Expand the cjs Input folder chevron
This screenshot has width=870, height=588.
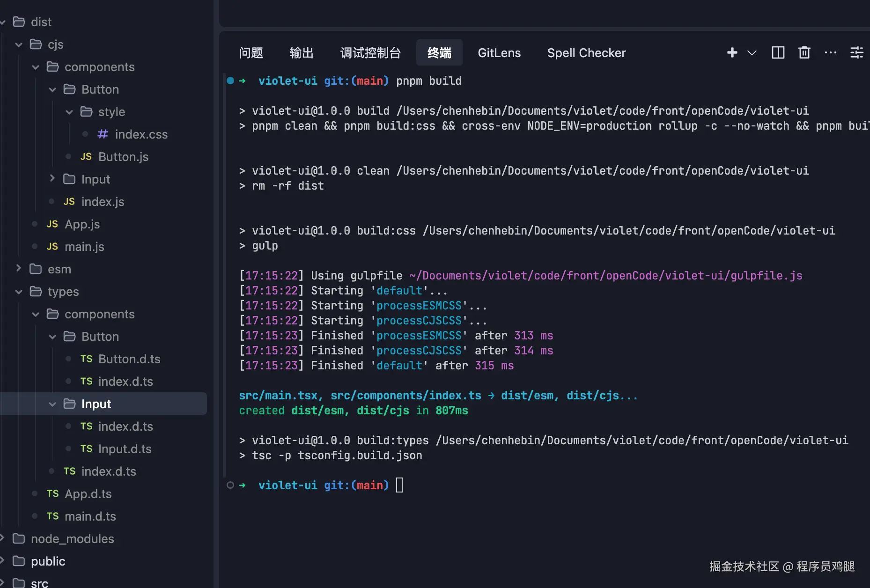(x=52, y=179)
